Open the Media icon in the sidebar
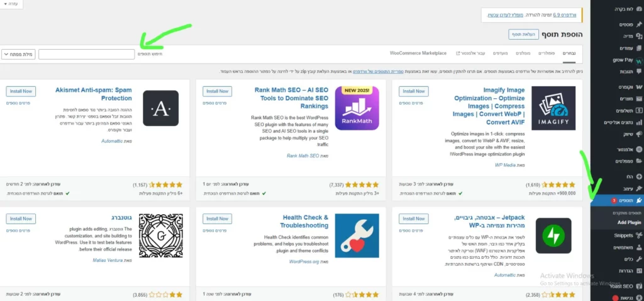Screen dimensions: 644x301 pyautogui.click(x=639, y=36)
